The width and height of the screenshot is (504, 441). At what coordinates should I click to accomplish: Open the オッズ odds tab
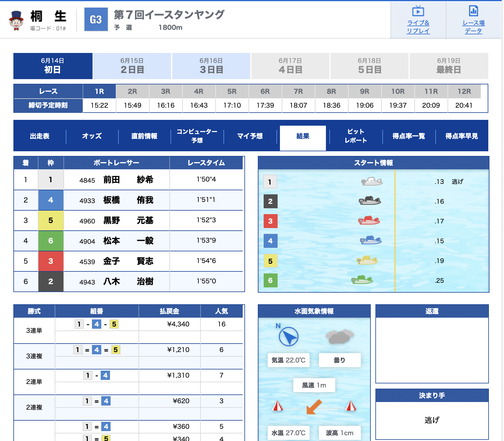pos(92,136)
